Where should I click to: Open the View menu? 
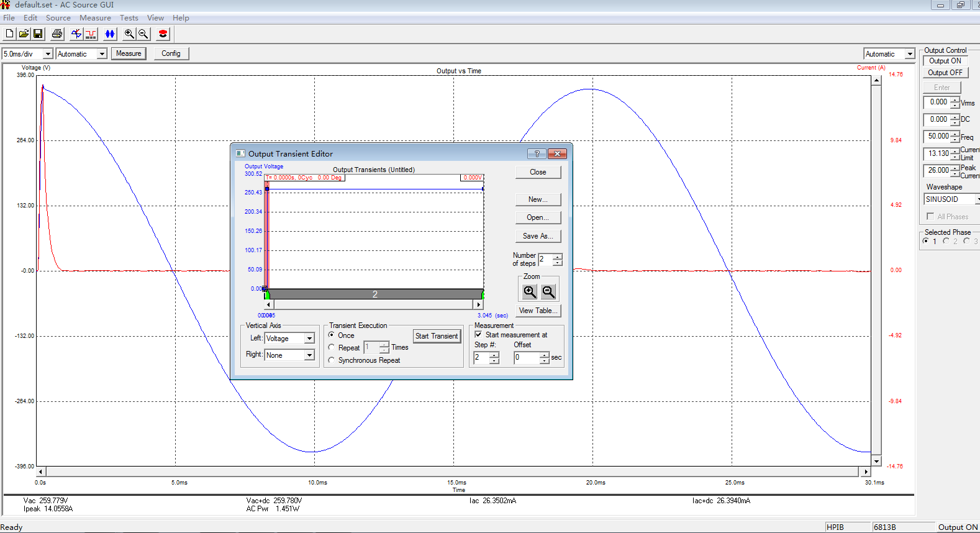[155, 18]
